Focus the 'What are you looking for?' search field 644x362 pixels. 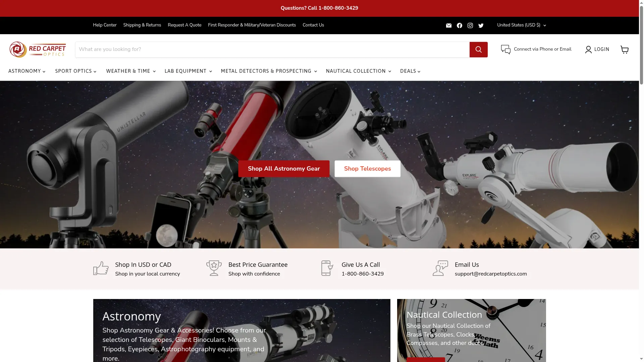(x=272, y=50)
